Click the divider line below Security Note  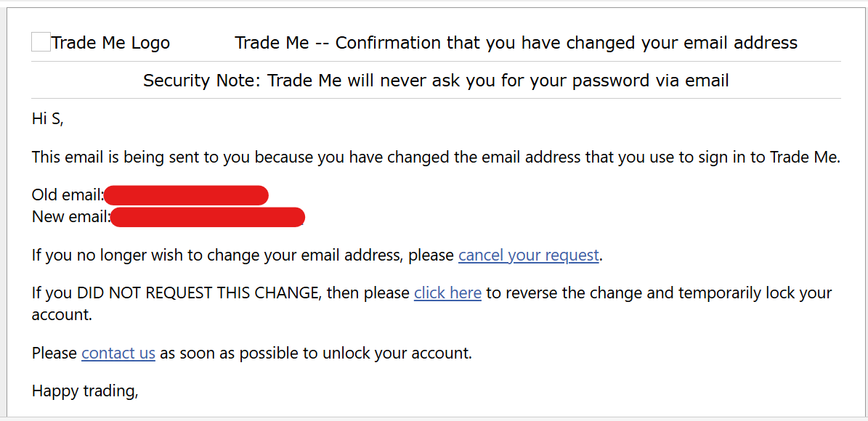click(436, 98)
